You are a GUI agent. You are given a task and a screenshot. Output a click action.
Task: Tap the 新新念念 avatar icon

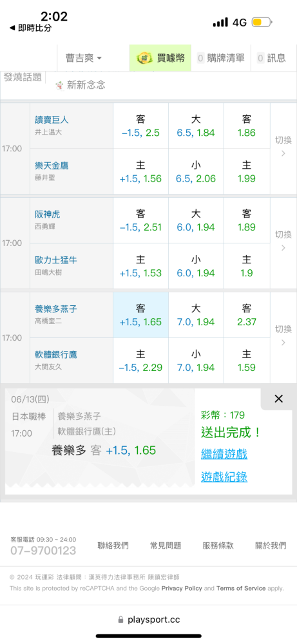(59, 85)
